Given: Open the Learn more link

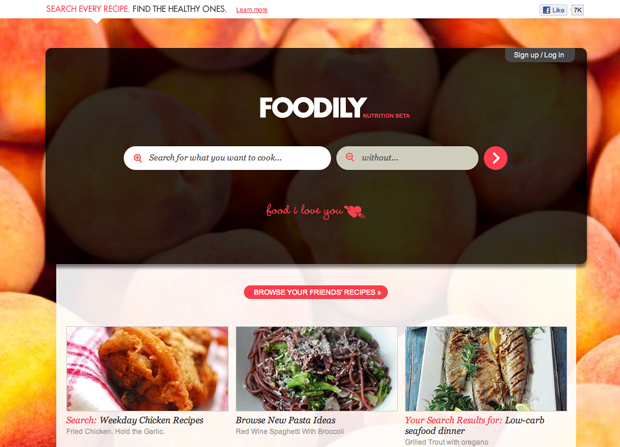Looking at the screenshot, I should 251,10.
